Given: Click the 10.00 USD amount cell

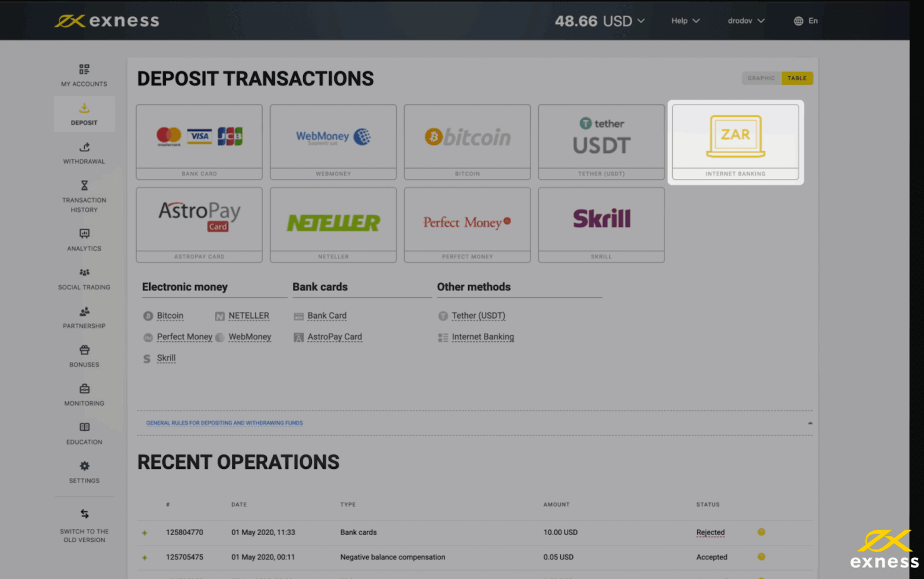Looking at the screenshot, I should [x=560, y=532].
